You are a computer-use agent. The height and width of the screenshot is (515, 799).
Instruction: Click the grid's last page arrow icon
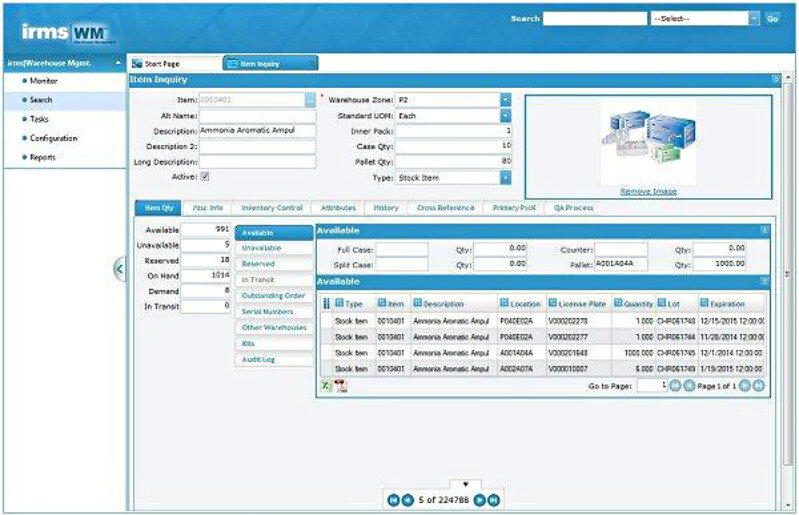[x=758, y=385]
